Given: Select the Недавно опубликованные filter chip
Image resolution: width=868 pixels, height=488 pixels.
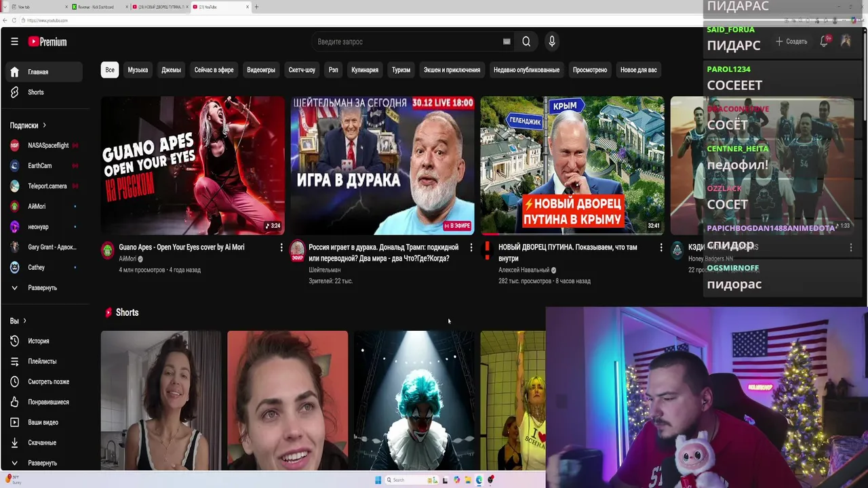Looking at the screenshot, I should (526, 70).
